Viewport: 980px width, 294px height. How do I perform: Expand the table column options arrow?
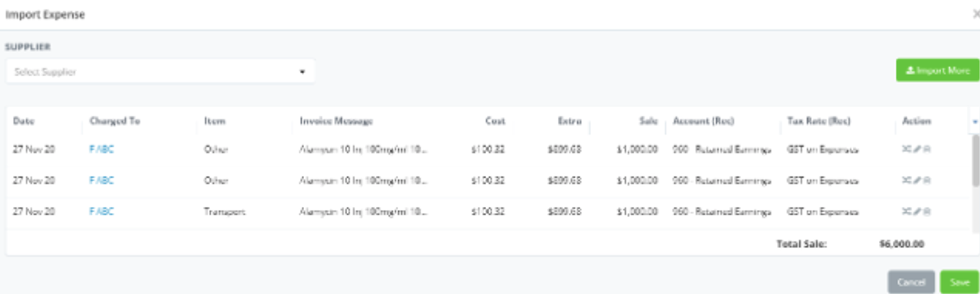975,121
